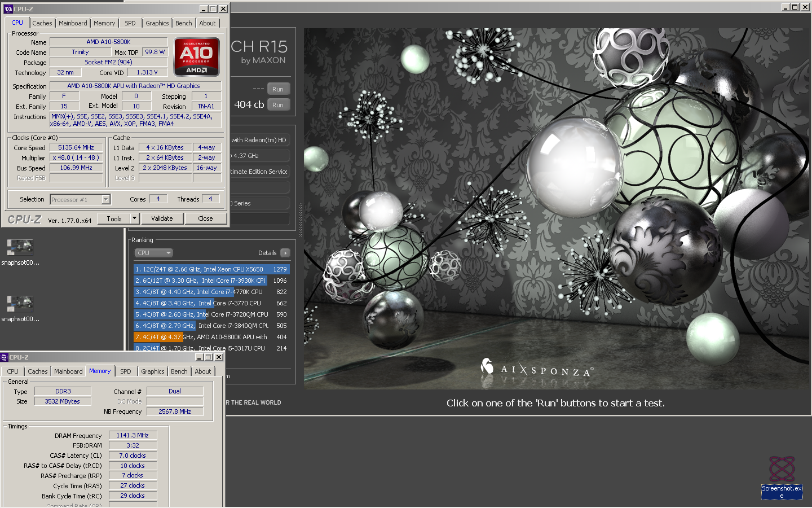This screenshot has width=812, height=508.
Task: Open About tab in bottom CPU-Z window
Action: click(203, 371)
